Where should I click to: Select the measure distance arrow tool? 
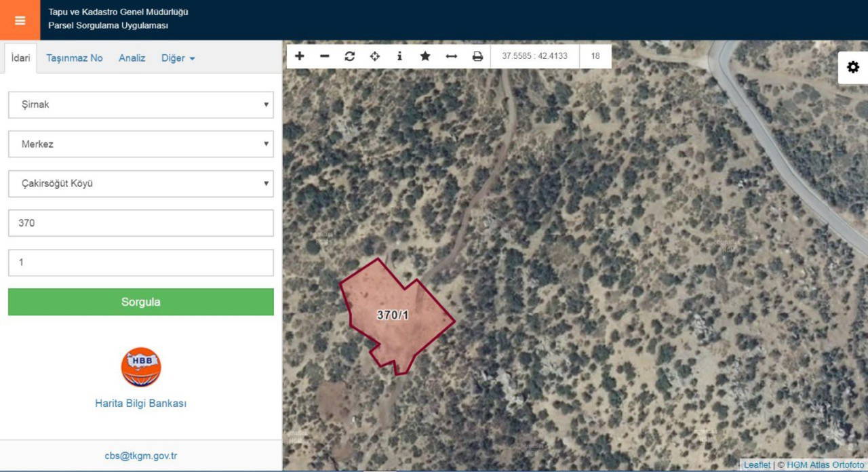coord(451,56)
